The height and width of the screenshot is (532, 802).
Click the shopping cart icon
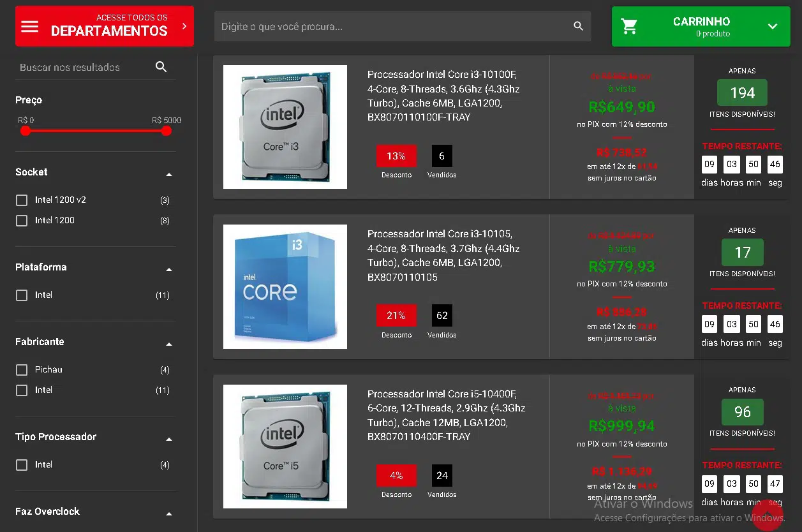(x=629, y=26)
